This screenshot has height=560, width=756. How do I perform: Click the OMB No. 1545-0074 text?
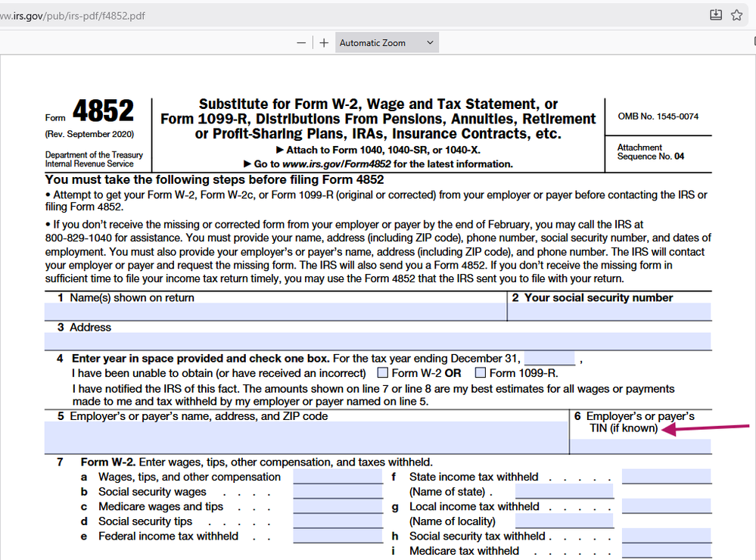click(658, 117)
